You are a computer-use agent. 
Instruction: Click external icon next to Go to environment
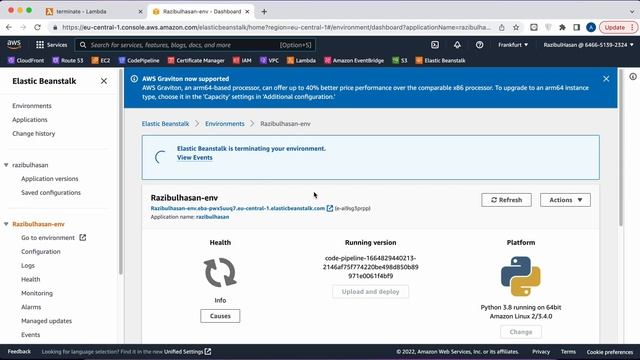tap(82, 238)
